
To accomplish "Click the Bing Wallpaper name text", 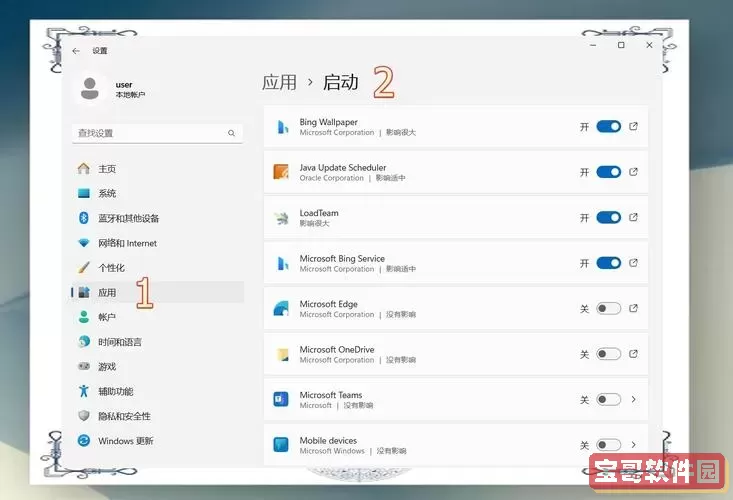I will [x=328, y=122].
